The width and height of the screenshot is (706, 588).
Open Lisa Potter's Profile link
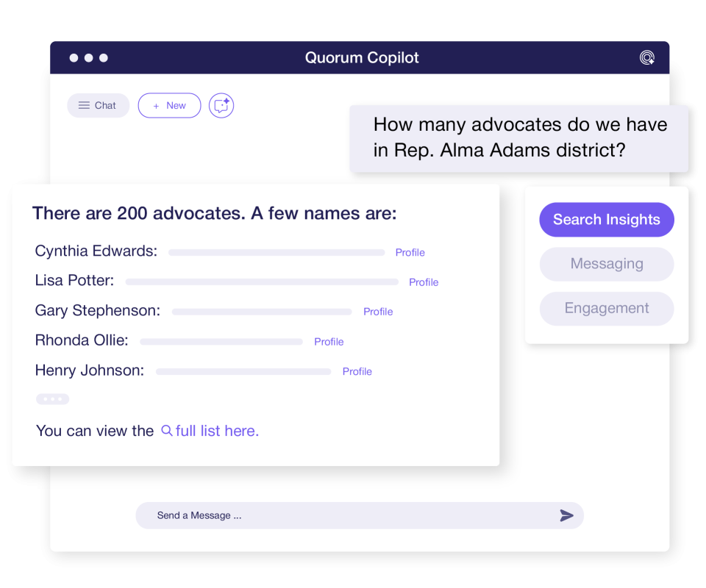pos(423,282)
